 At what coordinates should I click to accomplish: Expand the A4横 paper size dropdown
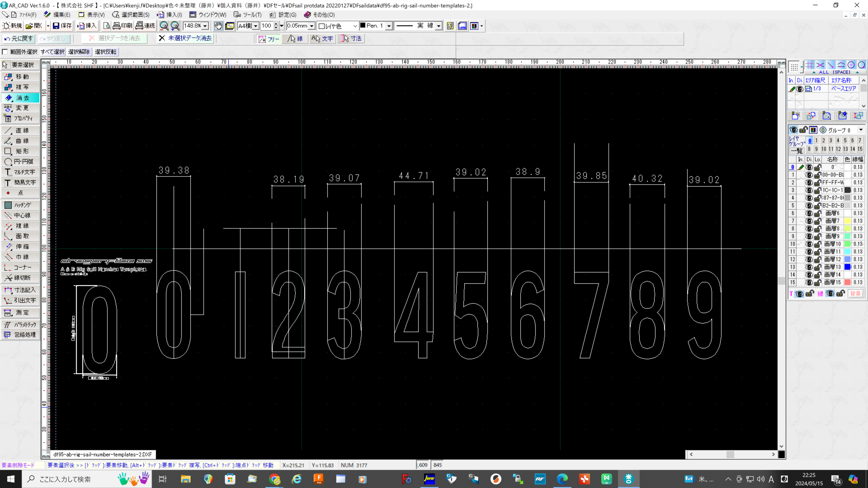click(256, 26)
